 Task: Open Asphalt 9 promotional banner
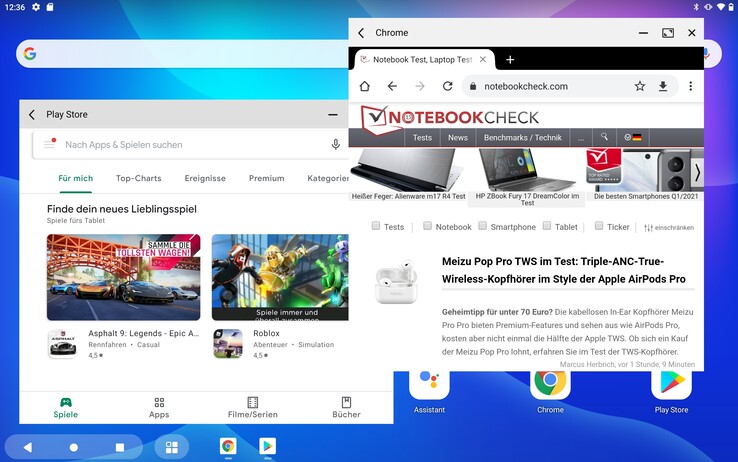(124, 278)
